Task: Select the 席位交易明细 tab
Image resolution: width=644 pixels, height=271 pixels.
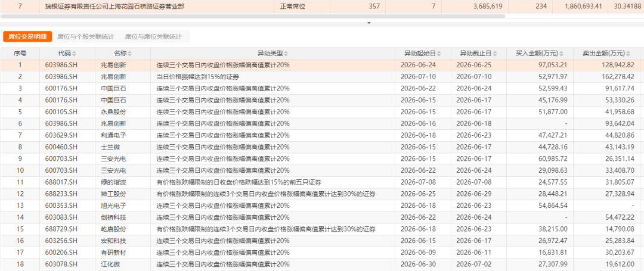Action: click(x=27, y=36)
